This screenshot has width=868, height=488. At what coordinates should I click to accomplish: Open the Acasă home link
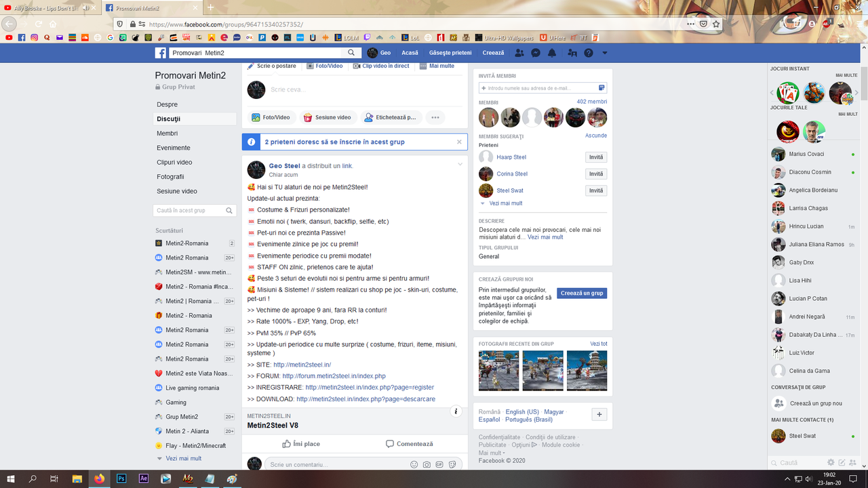[x=410, y=53]
